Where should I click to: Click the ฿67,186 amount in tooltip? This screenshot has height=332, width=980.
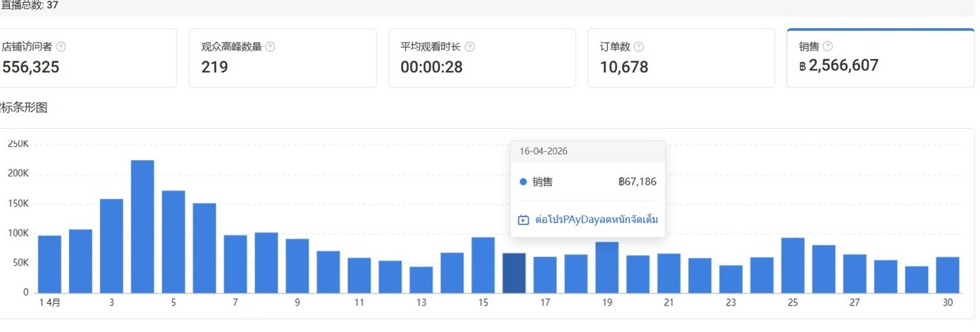click(x=637, y=182)
